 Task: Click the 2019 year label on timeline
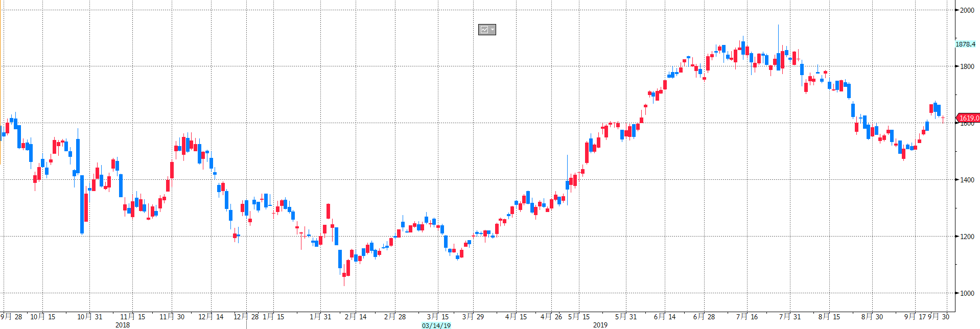[x=600, y=325]
